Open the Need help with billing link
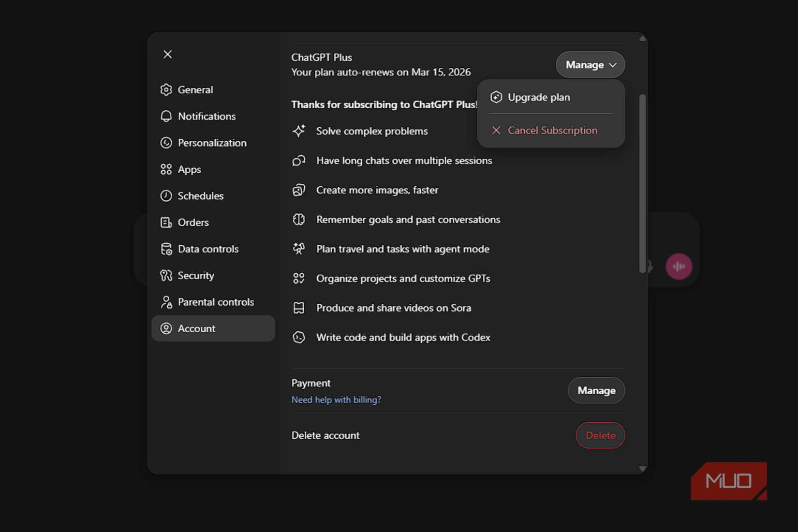The height and width of the screenshot is (532, 798). pos(336,399)
